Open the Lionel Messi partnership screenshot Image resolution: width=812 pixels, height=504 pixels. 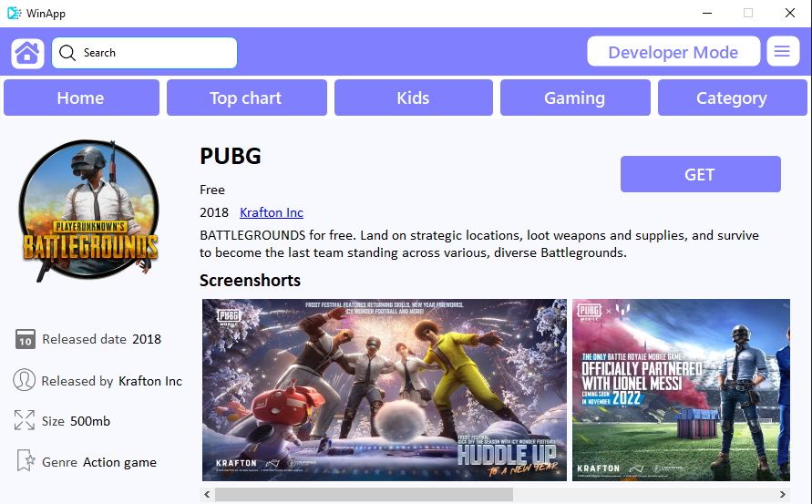[x=681, y=390]
